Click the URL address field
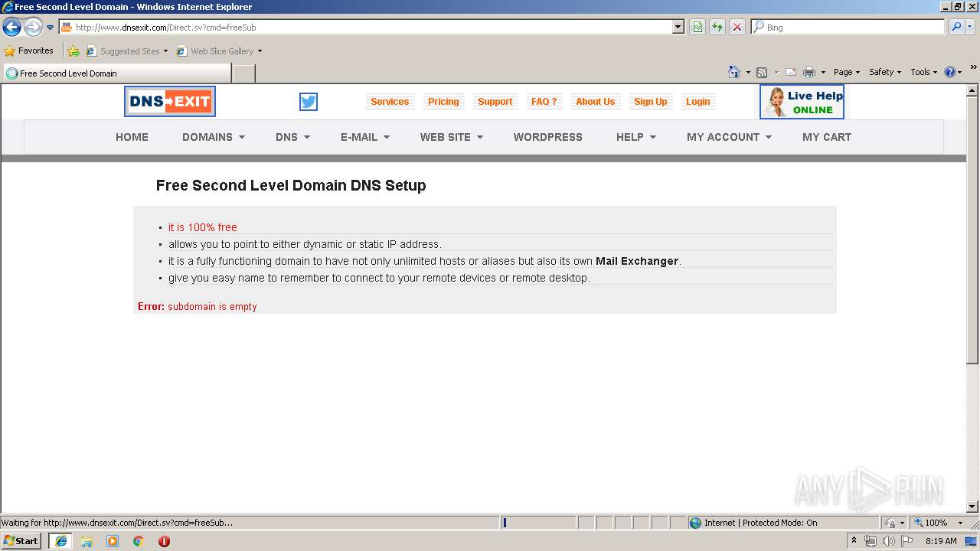This screenshot has height=551, width=980. point(372,27)
